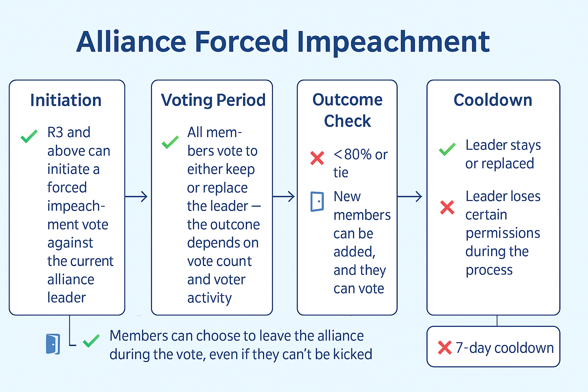The image size is (588, 392).
Task: Click the green checkmark beside "Leader stays or replaced"
Action: (x=447, y=149)
